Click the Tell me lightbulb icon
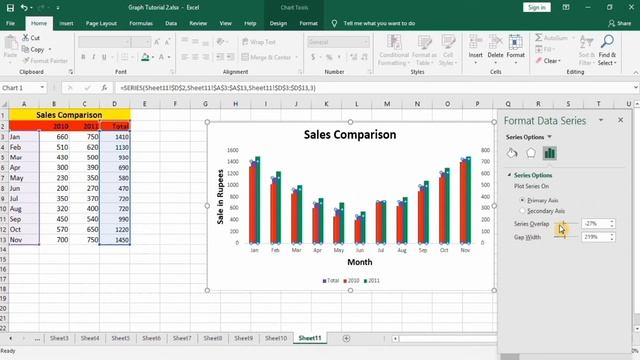 point(334,24)
